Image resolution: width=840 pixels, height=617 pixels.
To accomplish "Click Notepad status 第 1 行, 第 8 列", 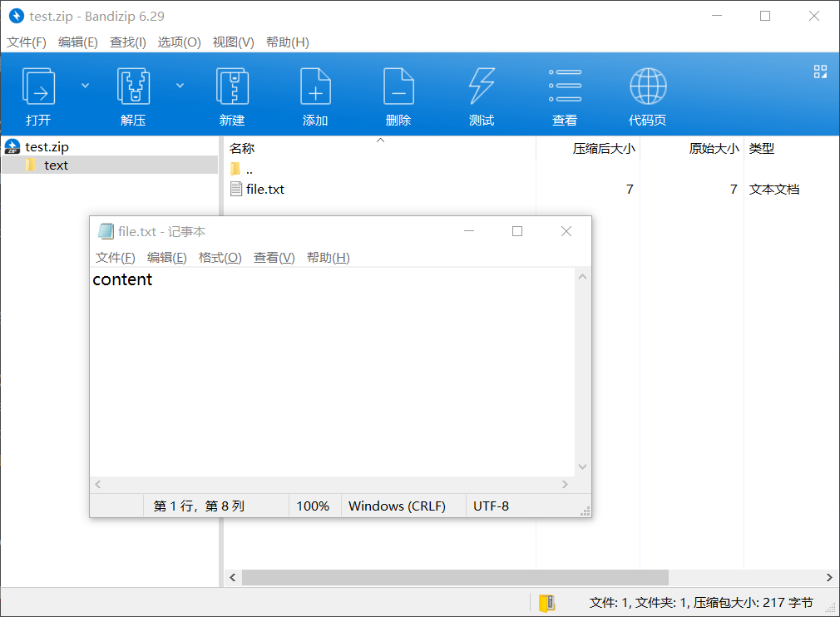I will click(199, 506).
